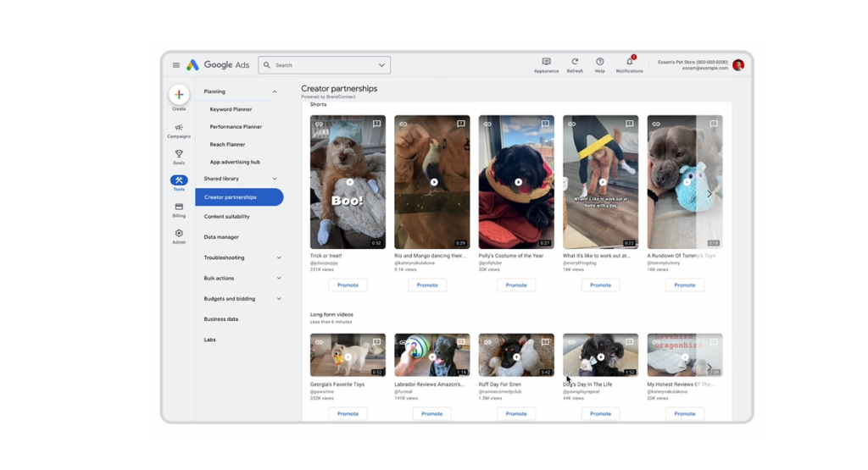Screen dimensions: 868x470
Task: Copy link icon on Polly's Costume video
Action: coord(487,124)
